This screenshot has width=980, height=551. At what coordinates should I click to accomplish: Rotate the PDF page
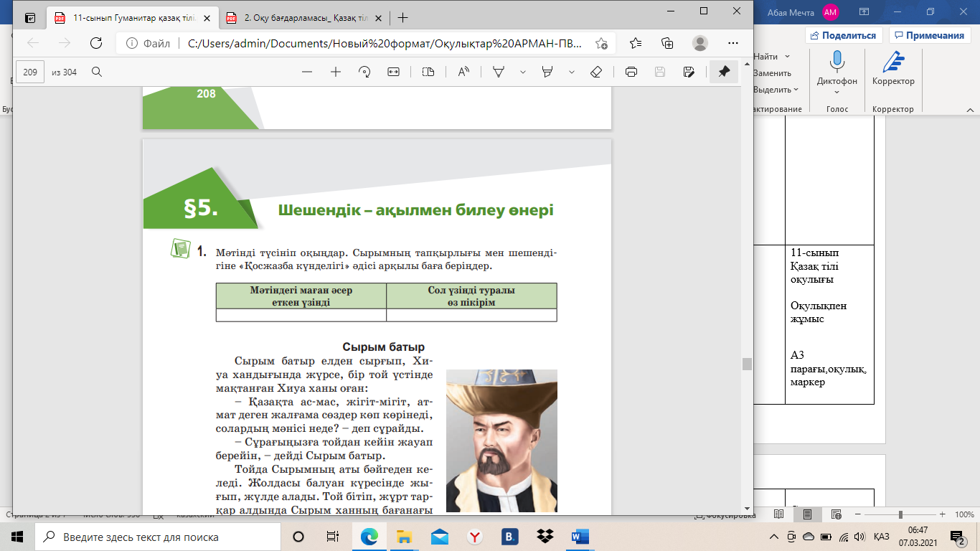click(364, 72)
